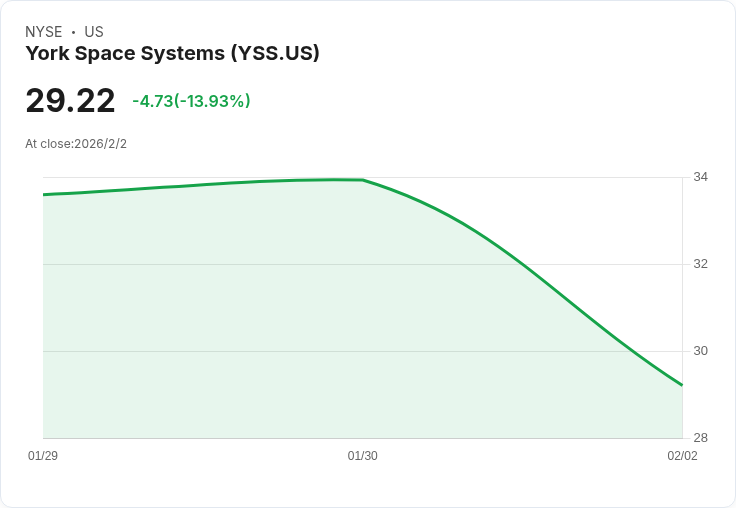Select the NYSE exchange label
The image size is (736, 508).
(x=44, y=32)
